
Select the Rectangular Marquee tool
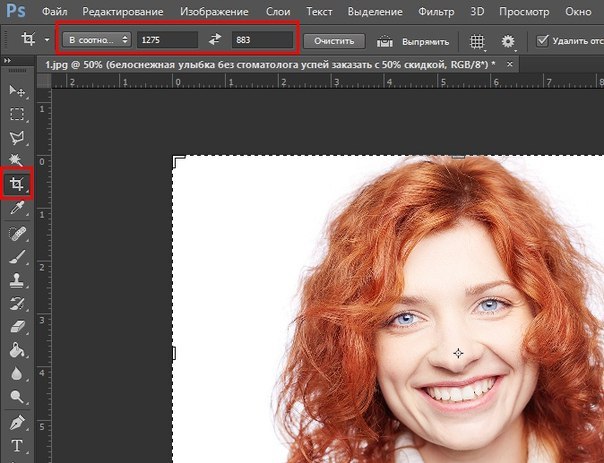tap(17, 114)
